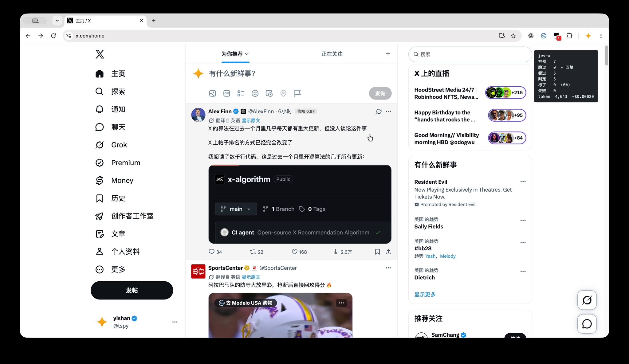Open account menu next to yishan
The height and width of the screenshot is (364, 629).
tap(175, 322)
